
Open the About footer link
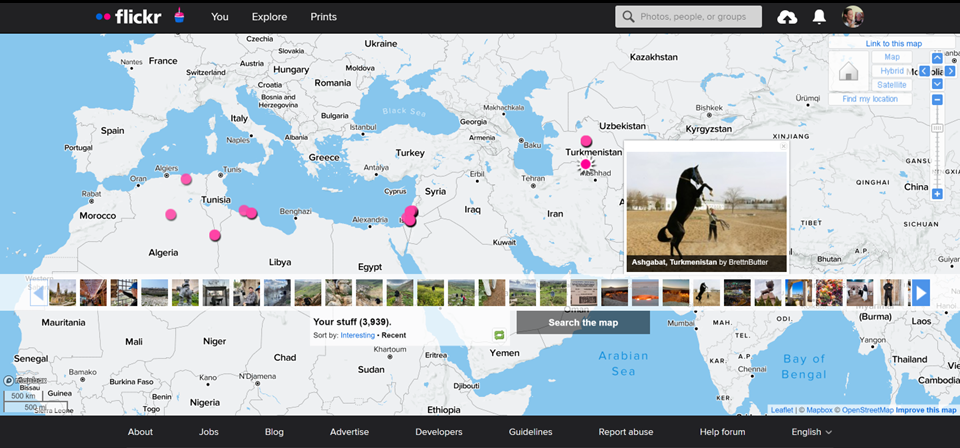(x=140, y=432)
